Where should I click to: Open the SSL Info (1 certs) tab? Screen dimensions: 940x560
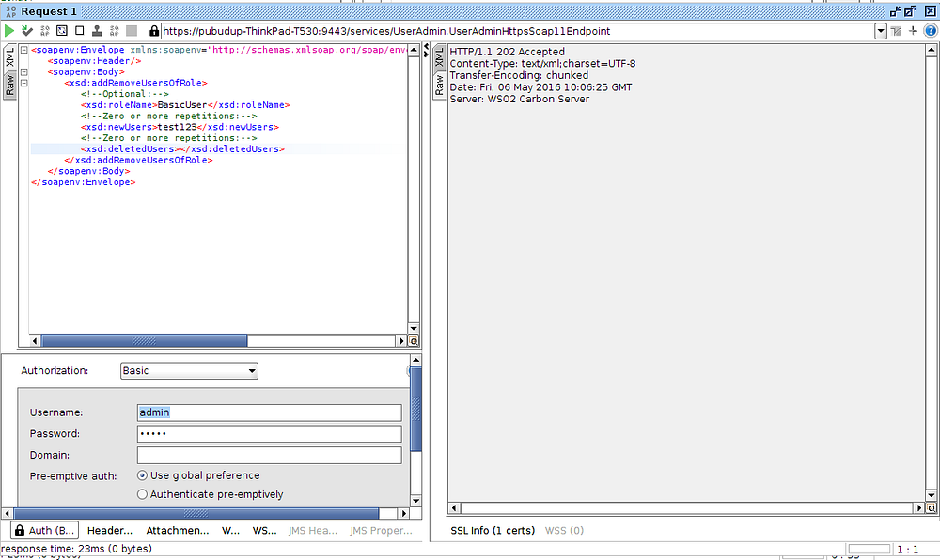tap(493, 530)
